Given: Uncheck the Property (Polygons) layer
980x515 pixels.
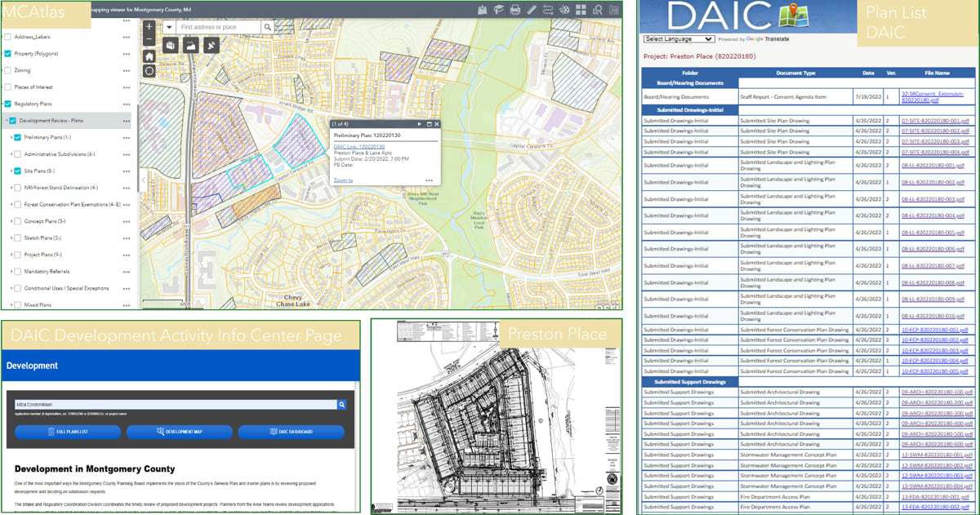Looking at the screenshot, I should (x=7, y=53).
